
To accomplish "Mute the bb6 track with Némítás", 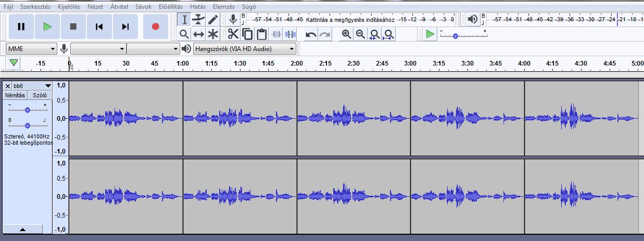I will tap(15, 95).
